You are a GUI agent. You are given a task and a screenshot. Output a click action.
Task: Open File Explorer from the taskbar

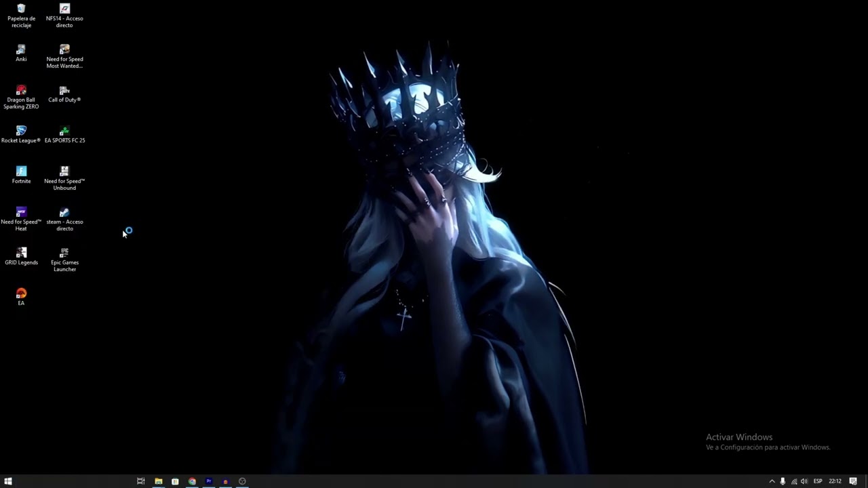pyautogui.click(x=159, y=481)
